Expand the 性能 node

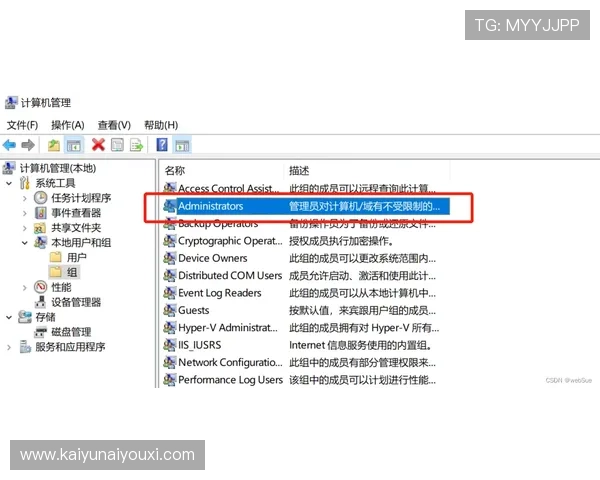coord(24,287)
